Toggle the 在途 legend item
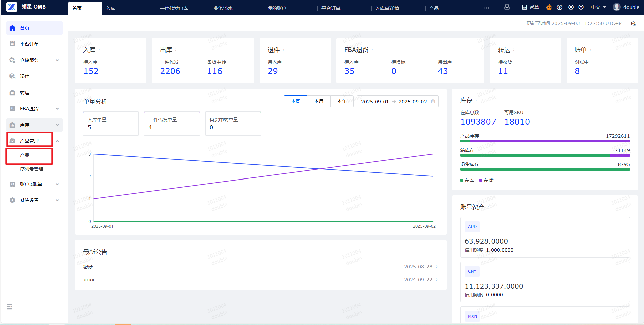The width and height of the screenshot is (644, 325). click(486, 181)
